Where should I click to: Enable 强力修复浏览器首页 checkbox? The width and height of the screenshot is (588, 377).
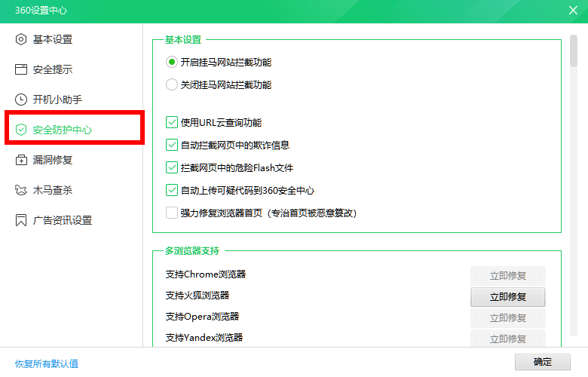[172, 213]
